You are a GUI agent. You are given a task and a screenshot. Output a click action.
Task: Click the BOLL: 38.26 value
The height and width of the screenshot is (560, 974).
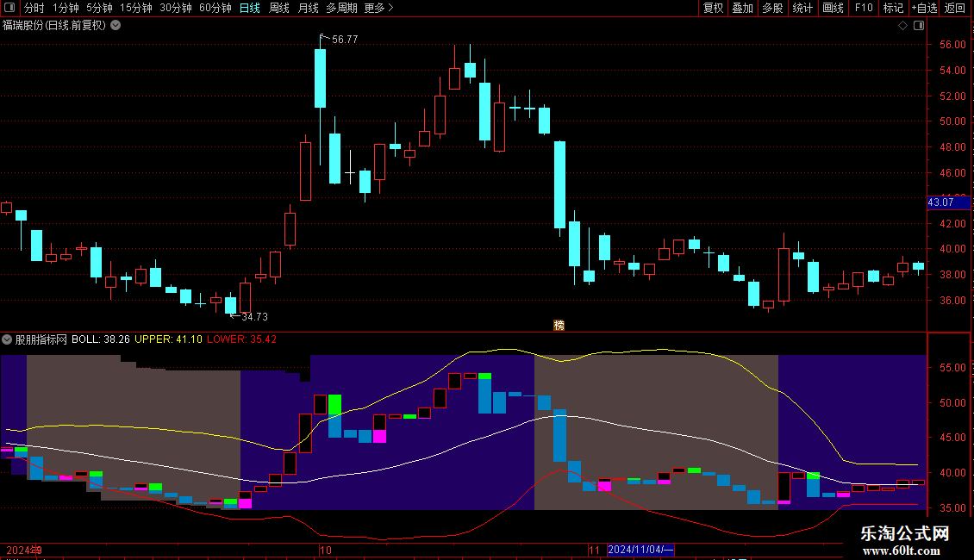click(x=101, y=339)
